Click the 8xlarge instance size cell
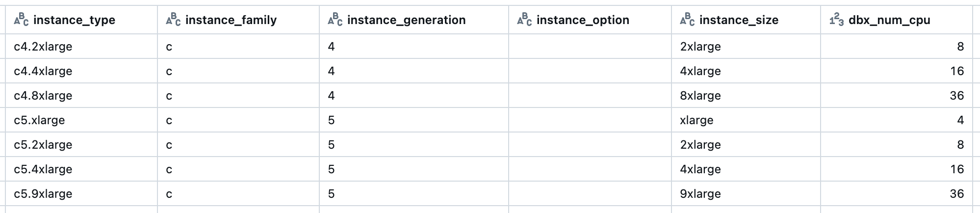 [x=700, y=96]
